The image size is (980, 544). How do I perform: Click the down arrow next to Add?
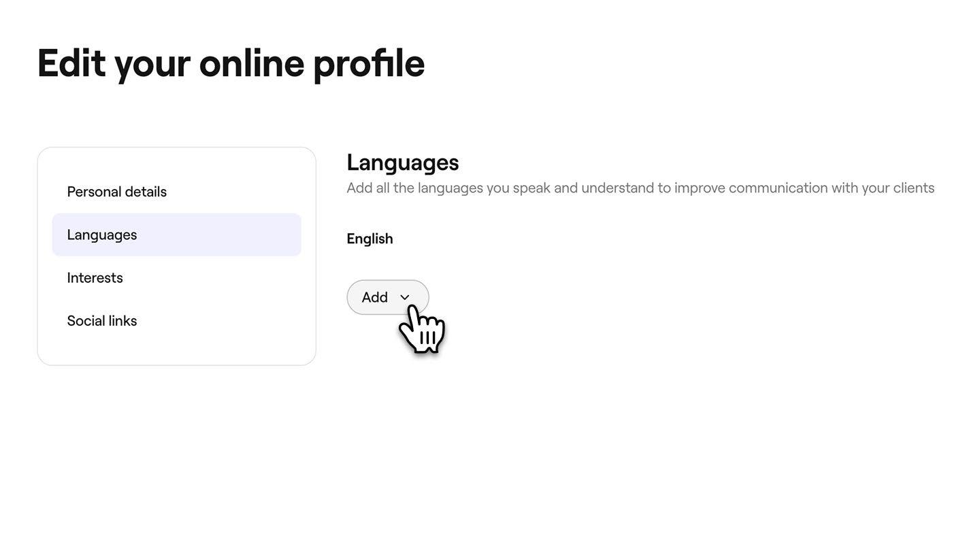coord(405,297)
